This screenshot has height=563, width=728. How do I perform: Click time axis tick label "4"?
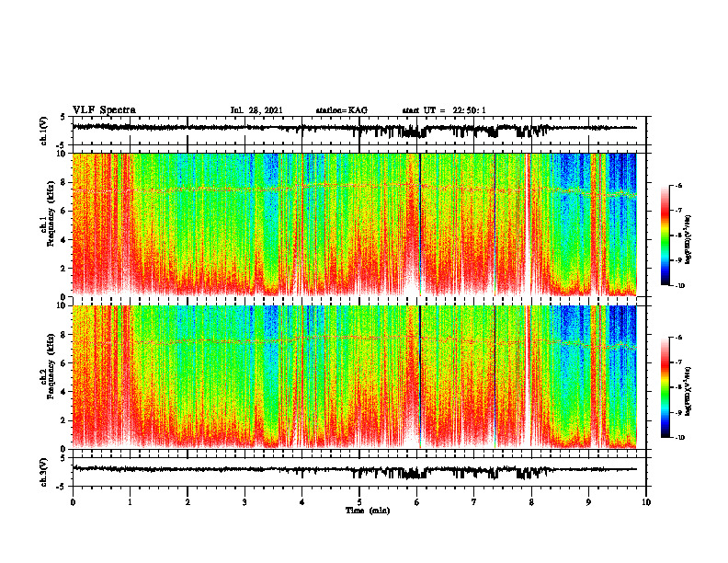[302, 502]
